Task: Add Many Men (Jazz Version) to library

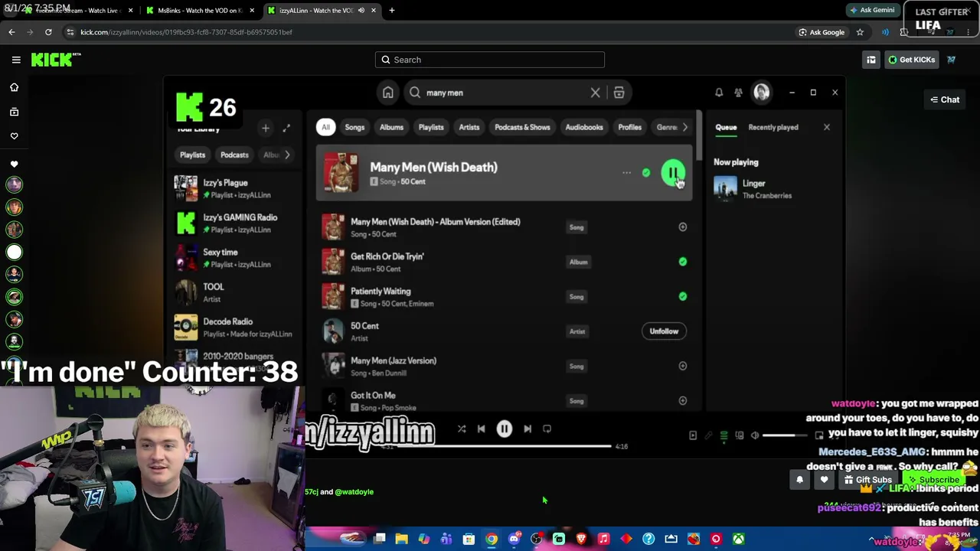Action: 682,366
